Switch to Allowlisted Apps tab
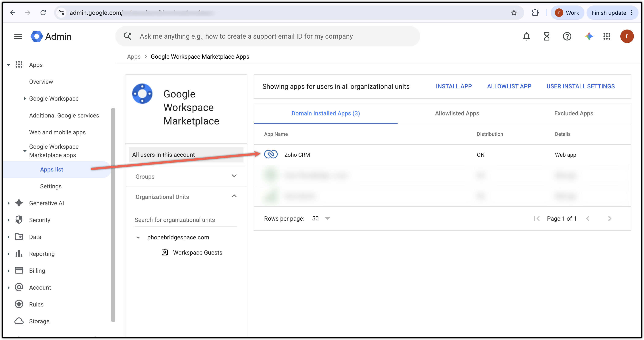The width and height of the screenshot is (644, 340). pos(457,113)
